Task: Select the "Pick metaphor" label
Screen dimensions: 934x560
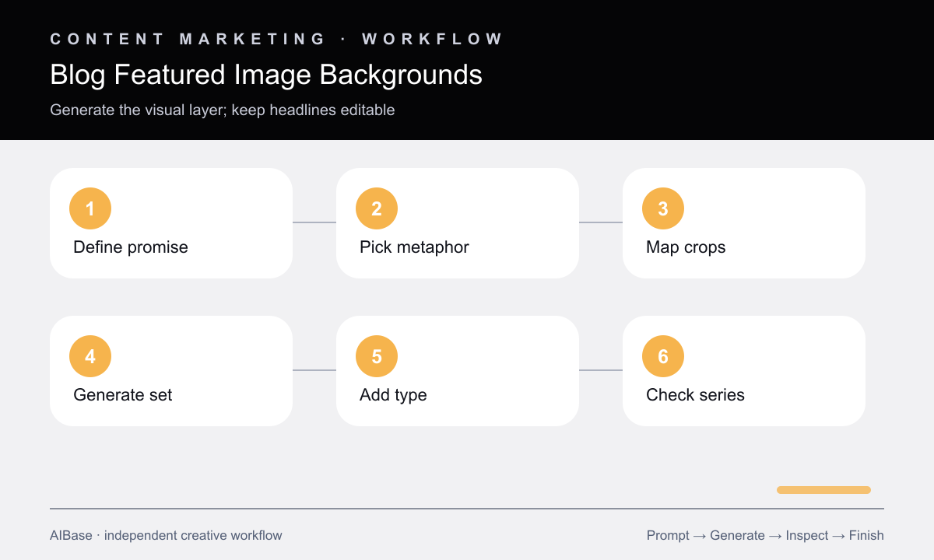Action: click(x=414, y=247)
